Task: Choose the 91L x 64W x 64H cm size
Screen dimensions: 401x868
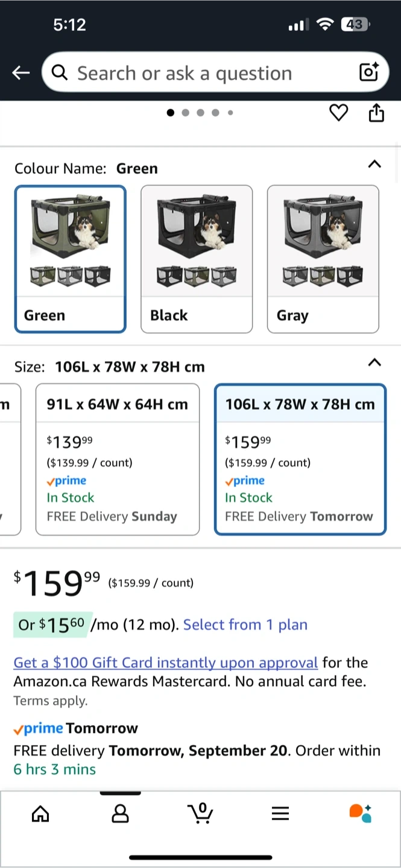Action: coord(118,459)
